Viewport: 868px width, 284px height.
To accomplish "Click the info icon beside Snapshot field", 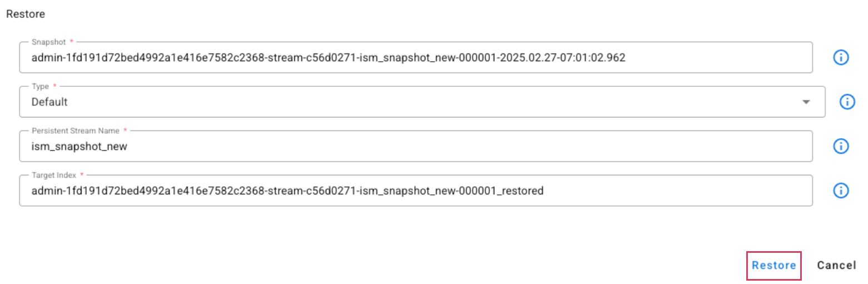I will click(x=840, y=57).
